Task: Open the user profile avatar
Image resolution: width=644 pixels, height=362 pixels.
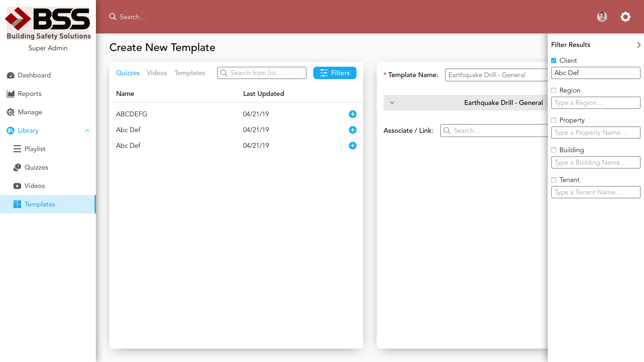Action: 602,17
